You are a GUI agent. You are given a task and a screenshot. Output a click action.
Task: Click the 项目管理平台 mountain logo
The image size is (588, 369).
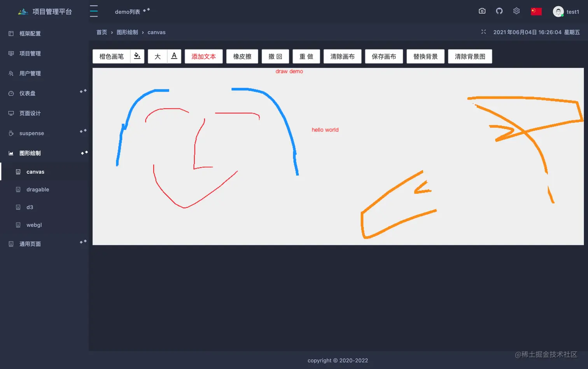click(23, 12)
